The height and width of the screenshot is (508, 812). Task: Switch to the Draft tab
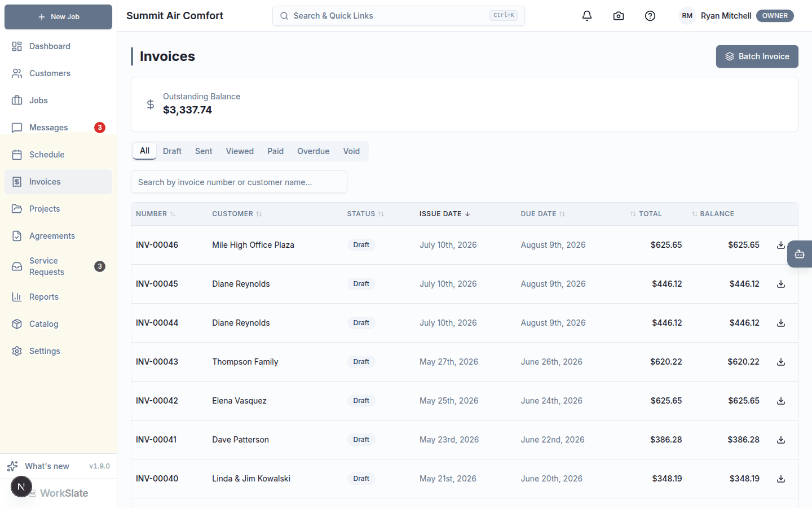(x=172, y=151)
